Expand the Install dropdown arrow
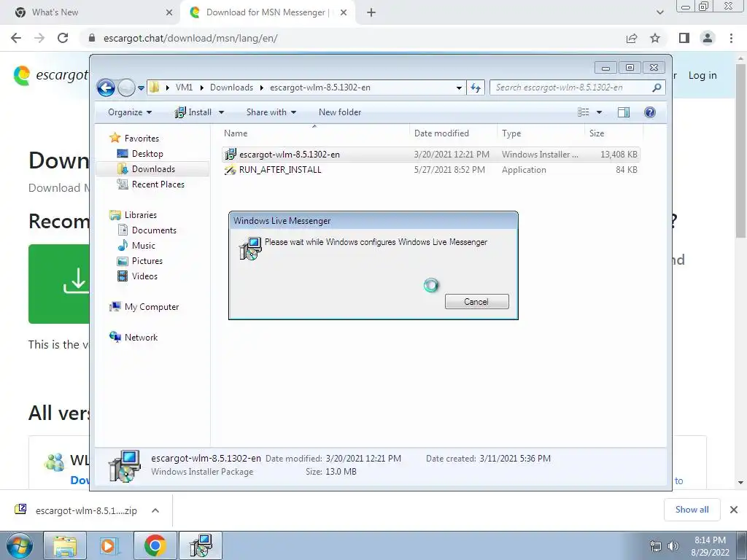This screenshot has width=747, height=560. point(221,112)
